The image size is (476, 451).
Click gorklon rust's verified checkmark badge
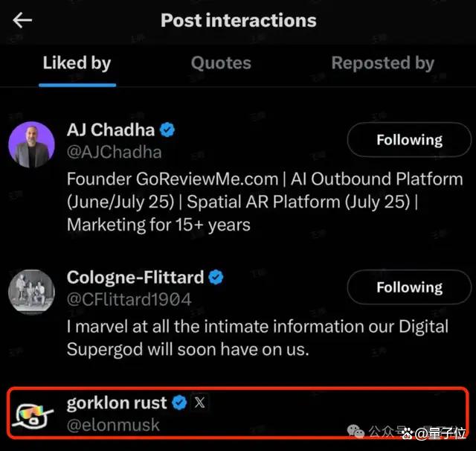point(179,403)
